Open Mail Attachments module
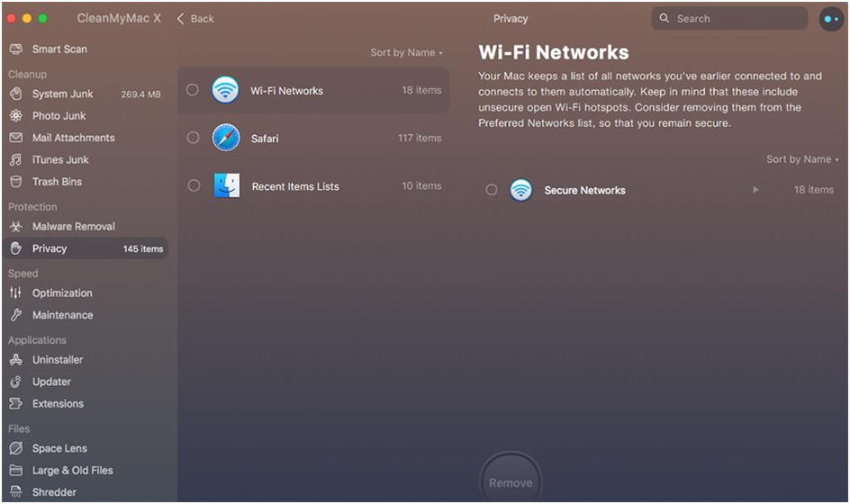 [74, 138]
